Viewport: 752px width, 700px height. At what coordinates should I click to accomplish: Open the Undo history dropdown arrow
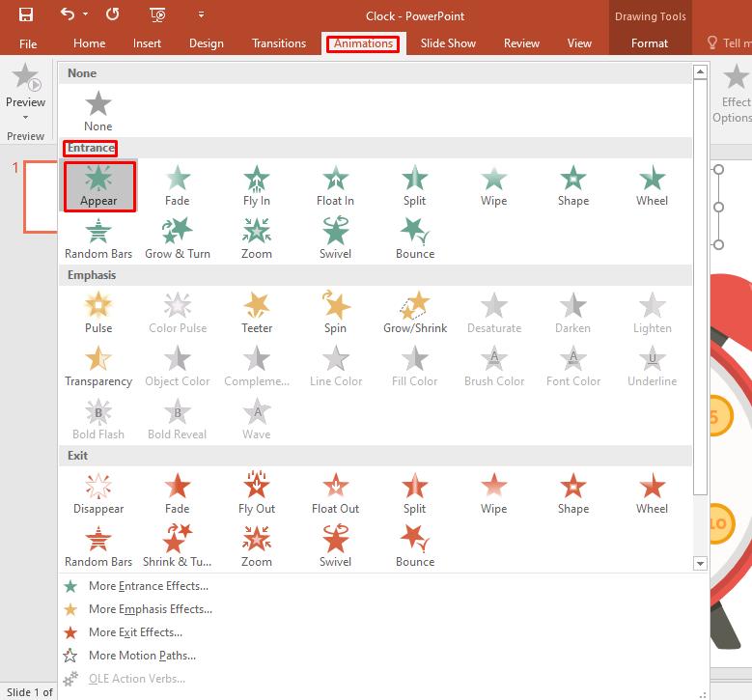[x=86, y=14]
